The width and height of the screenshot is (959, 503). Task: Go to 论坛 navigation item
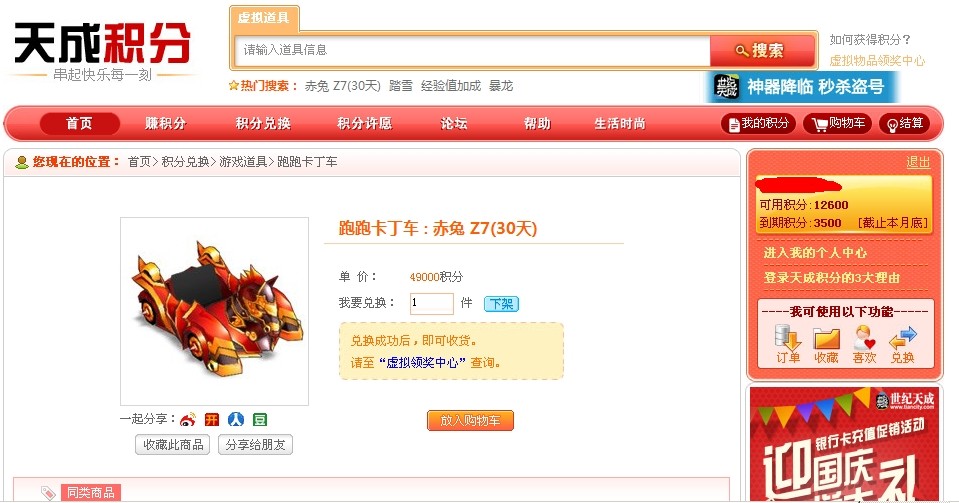click(x=454, y=124)
